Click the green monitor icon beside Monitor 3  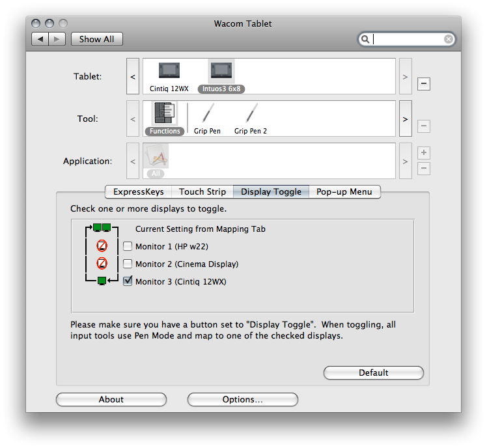[102, 281]
